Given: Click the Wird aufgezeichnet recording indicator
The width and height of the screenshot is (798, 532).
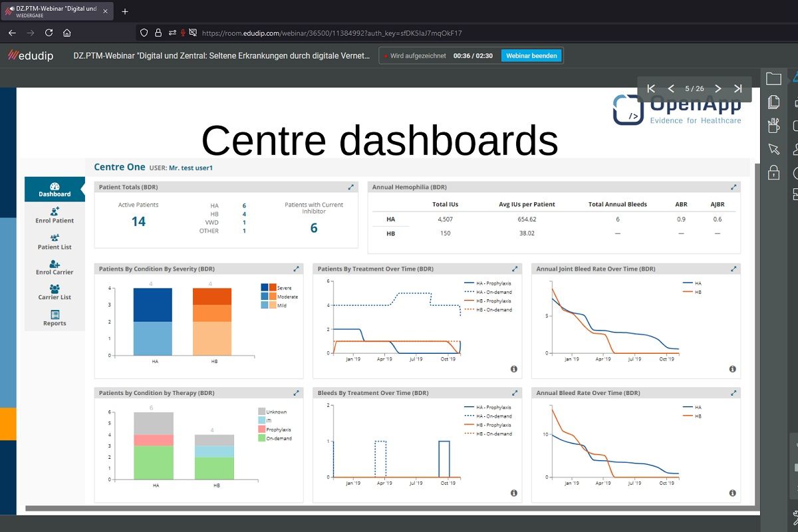Looking at the screenshot, I should pyautogui.click(x=415, y=56).
